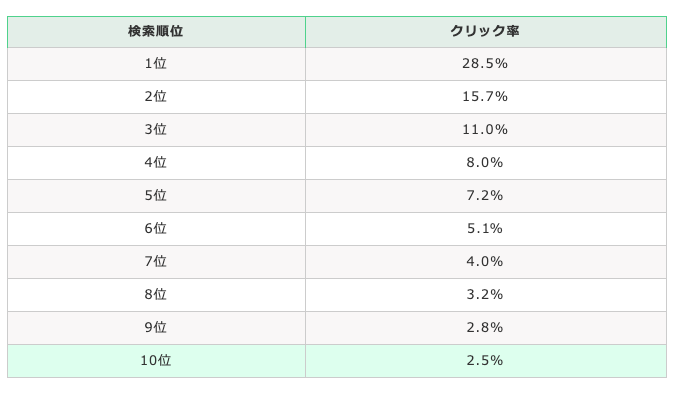
Task: Click the 11.0% cell
Action: click(486, 130)
